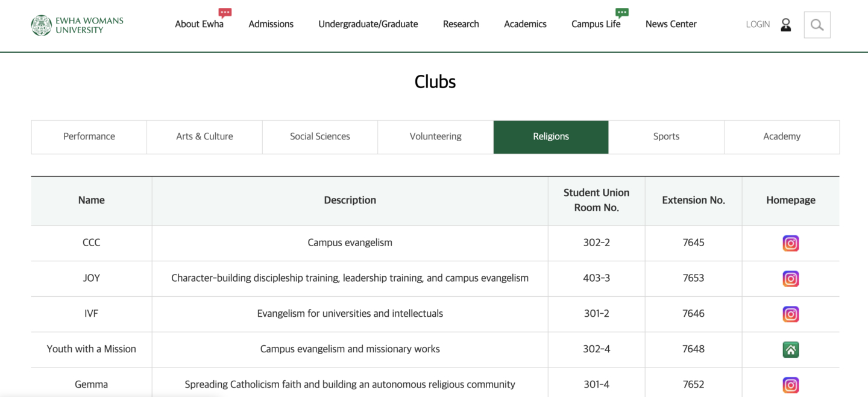
Task: Click the Ewha Womans University logo
Action: pyautogui.click(x=77, y=25)
